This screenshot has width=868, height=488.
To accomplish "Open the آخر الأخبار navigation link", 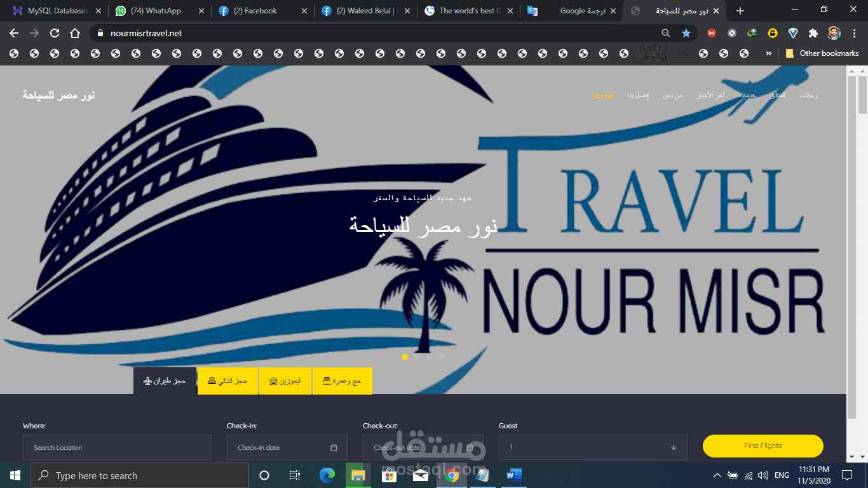I will (x=711, y=95).
